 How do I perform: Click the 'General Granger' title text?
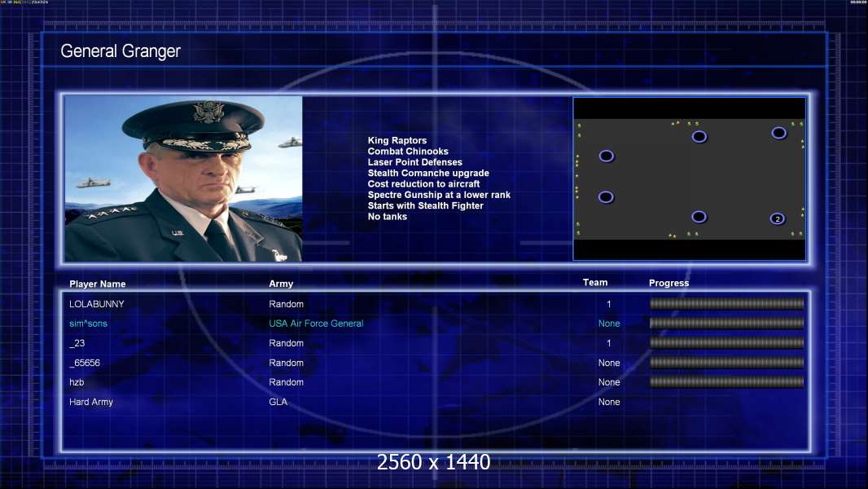click(x=121, y=51)
